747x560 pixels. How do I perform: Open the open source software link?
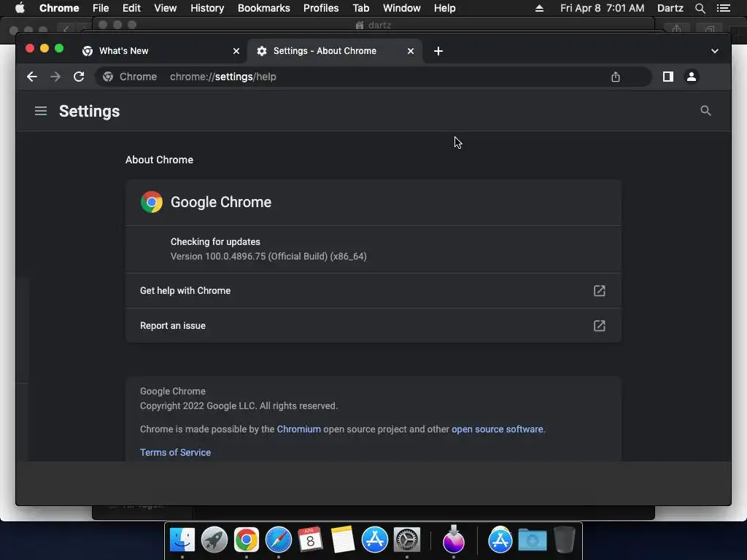click(x=497, y=429)
